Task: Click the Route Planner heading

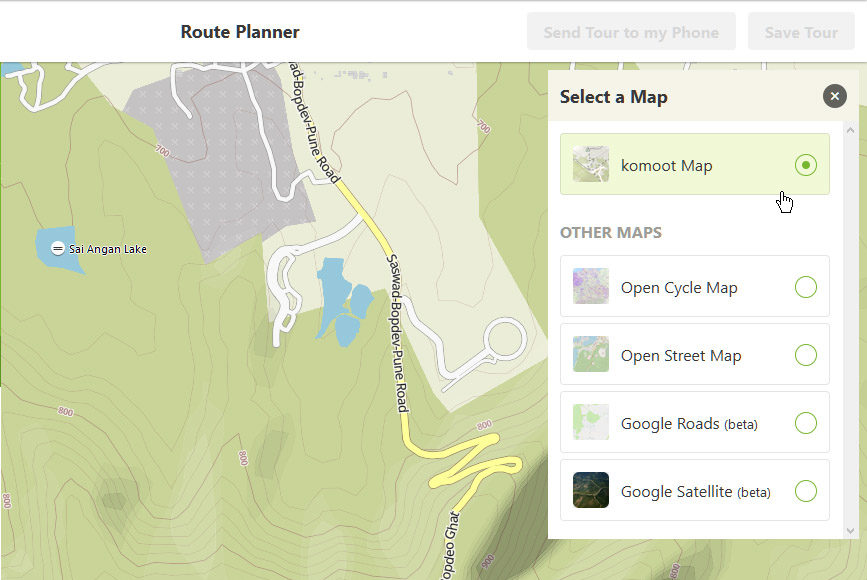Action: (240, 32)
